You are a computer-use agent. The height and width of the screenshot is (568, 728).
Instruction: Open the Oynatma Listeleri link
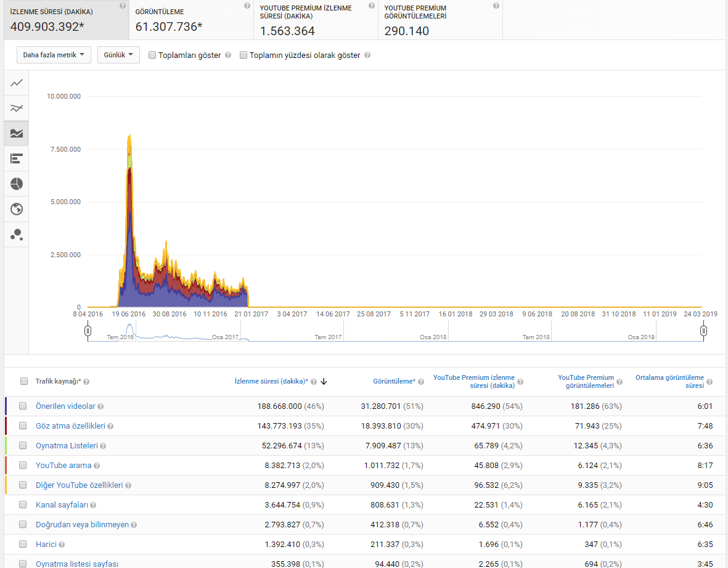(67, 446)
